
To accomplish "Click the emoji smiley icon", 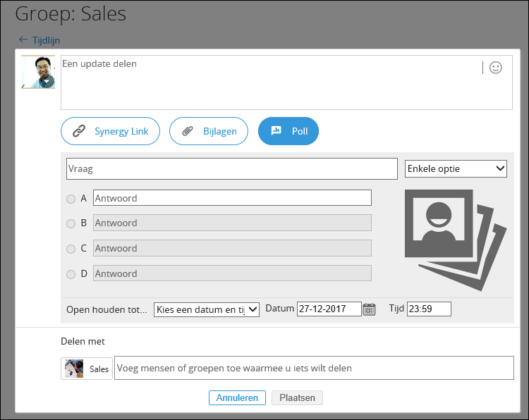I will click(x=495, y=68).
